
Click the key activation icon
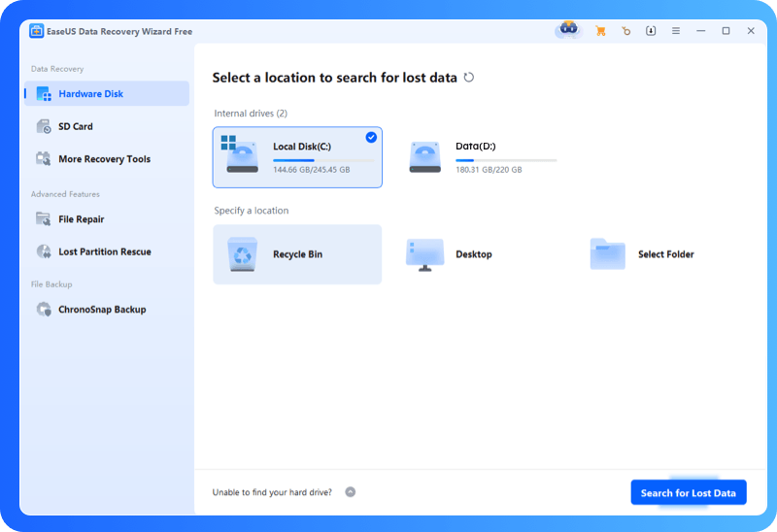point(625,31)
